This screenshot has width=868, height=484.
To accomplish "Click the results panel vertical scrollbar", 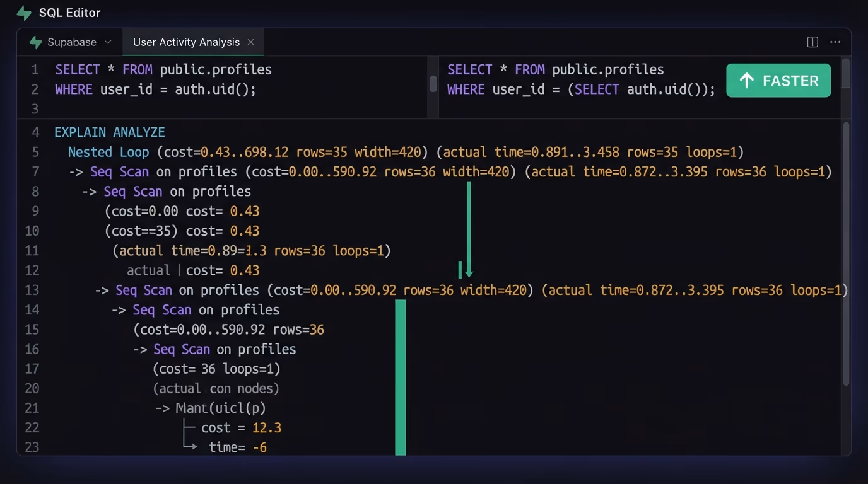I will tap(847, 253).
